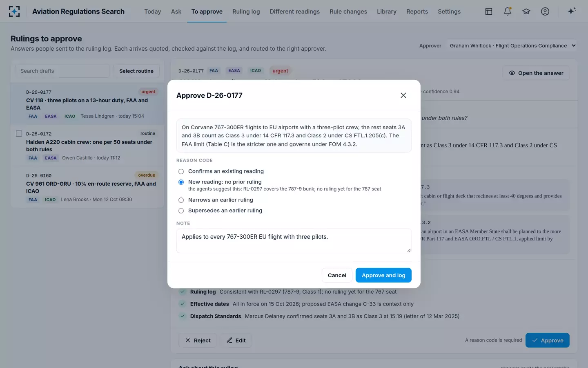588x368 pixels.
Task: Tick the checkbox for draft D-26-0172
Action: 19,134
